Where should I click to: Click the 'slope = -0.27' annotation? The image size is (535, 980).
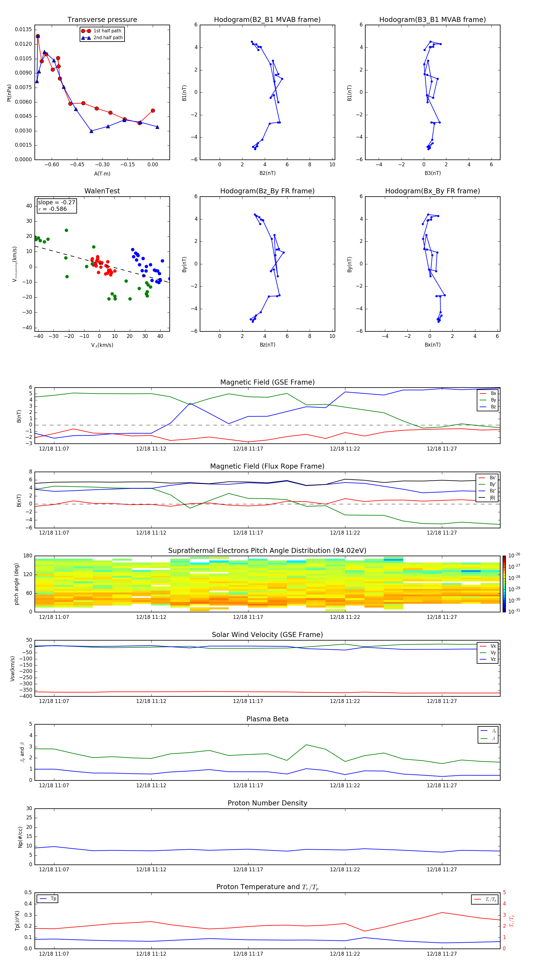(57, 203)
